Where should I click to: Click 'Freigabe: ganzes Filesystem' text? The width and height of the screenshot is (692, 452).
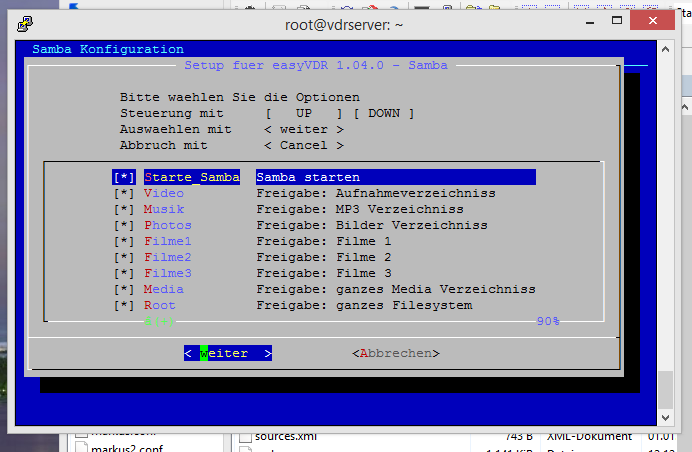(x=364, y=305)
